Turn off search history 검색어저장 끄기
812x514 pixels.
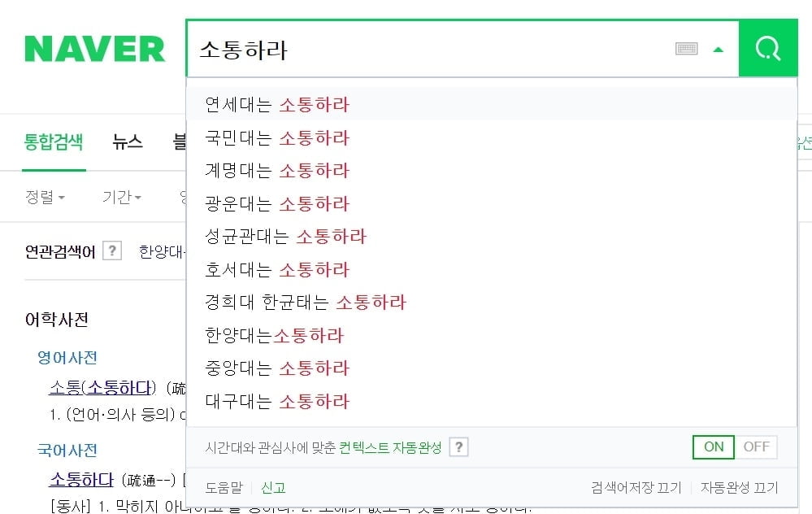point(636,488)
